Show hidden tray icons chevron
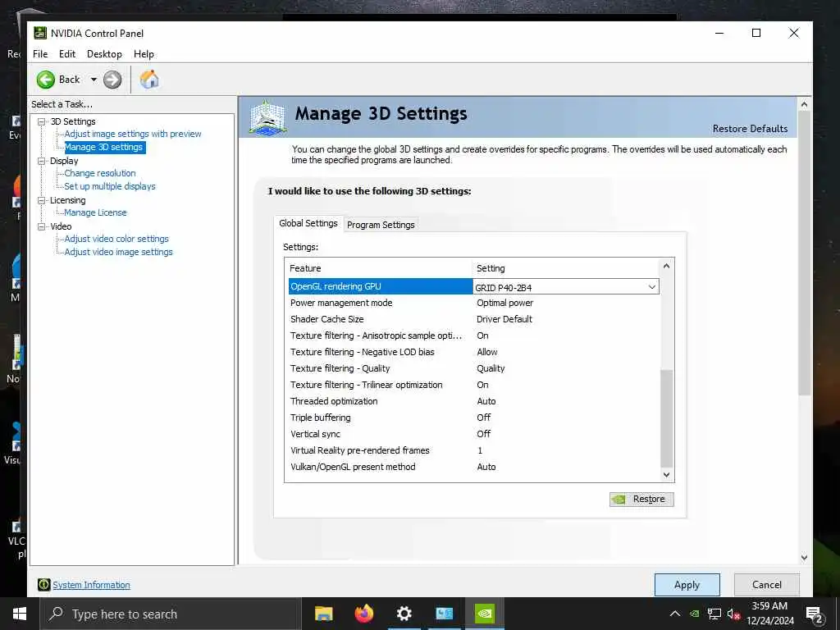This screenshot has width=840, height=630. point(675,614)
